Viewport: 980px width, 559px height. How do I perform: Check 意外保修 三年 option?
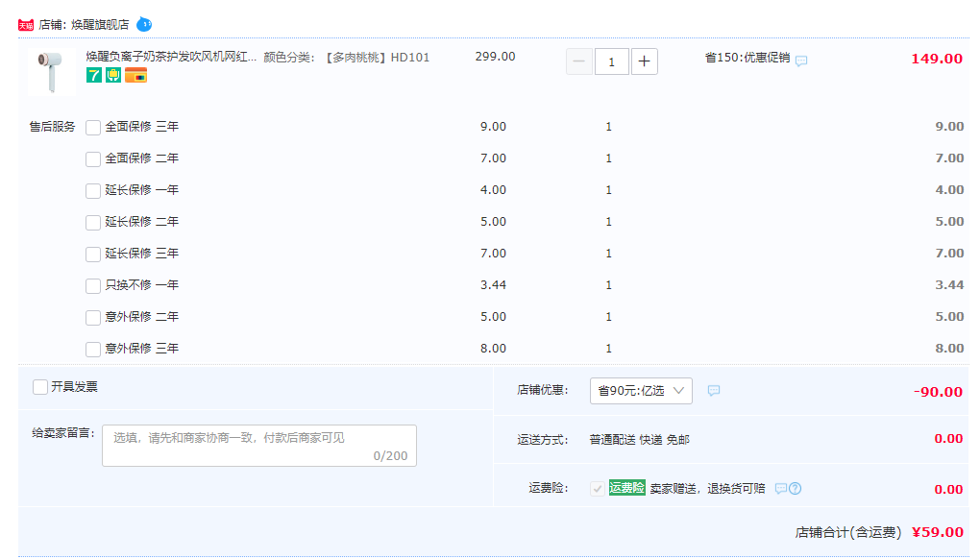[93, 350]
